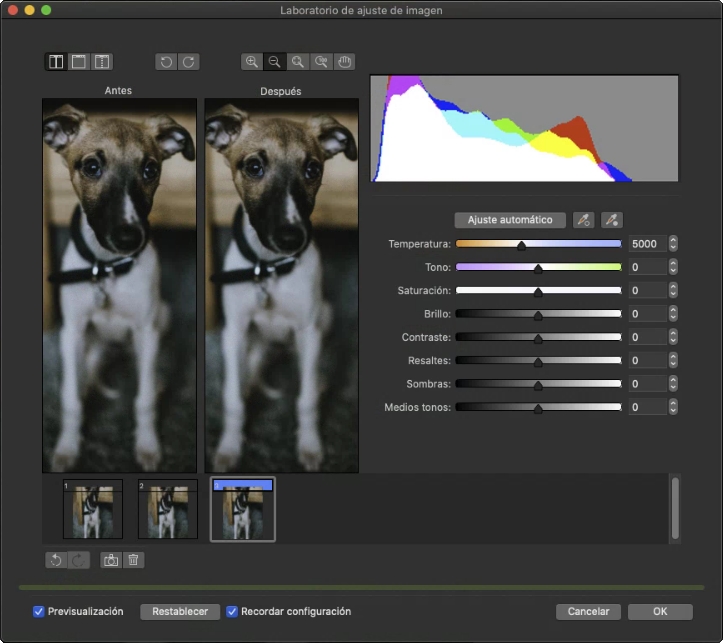
Task: Uncheck Recordar configuración
Action: [232, 611]
